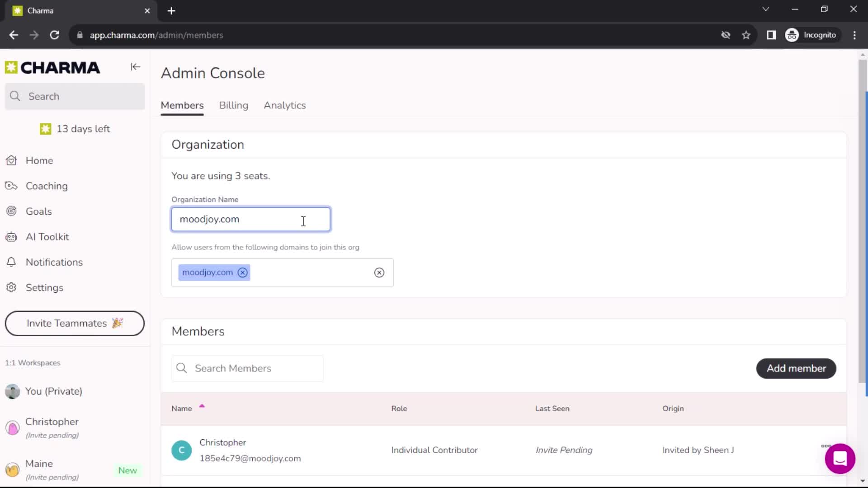Click the Coaching icon
868x488 pixels.
[x=11, y=186]
